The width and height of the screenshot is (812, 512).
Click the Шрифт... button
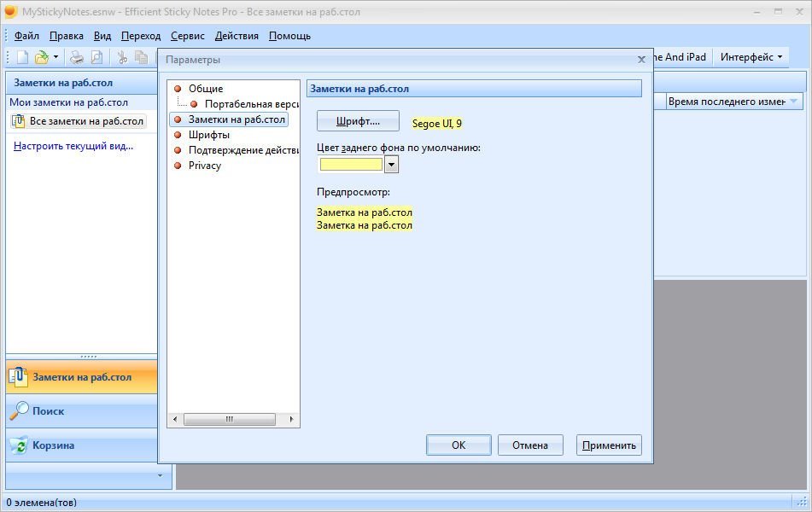click(358, 121)
